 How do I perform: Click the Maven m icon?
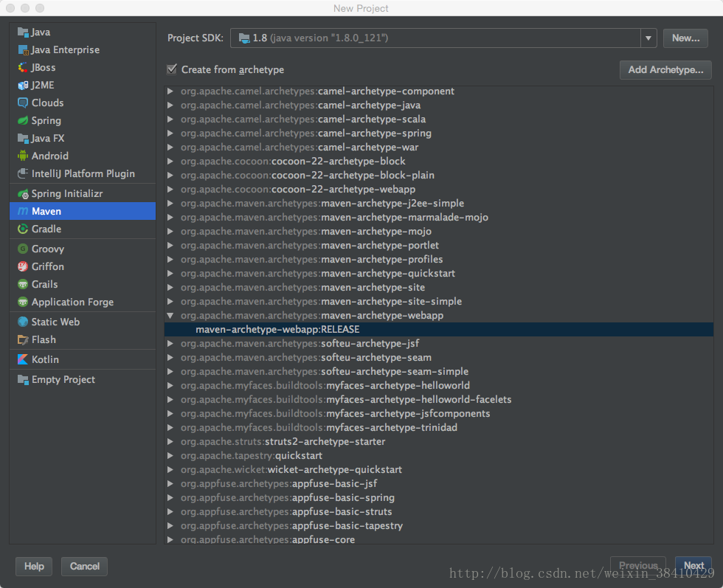(23, 211)
